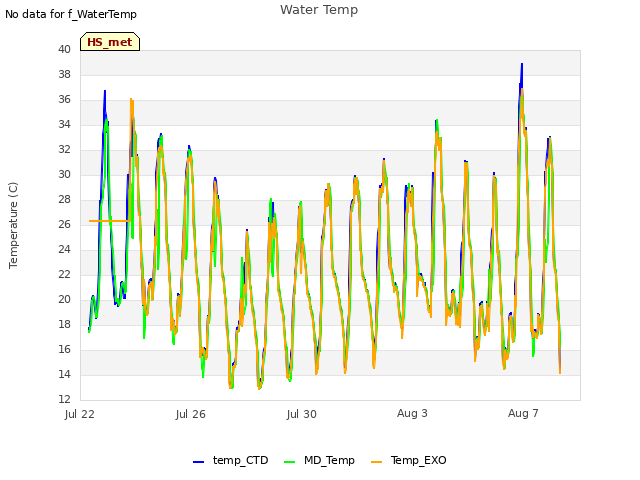
Task: Click the 'No data for f_WaterTemp' message
Action: (71, 14)
